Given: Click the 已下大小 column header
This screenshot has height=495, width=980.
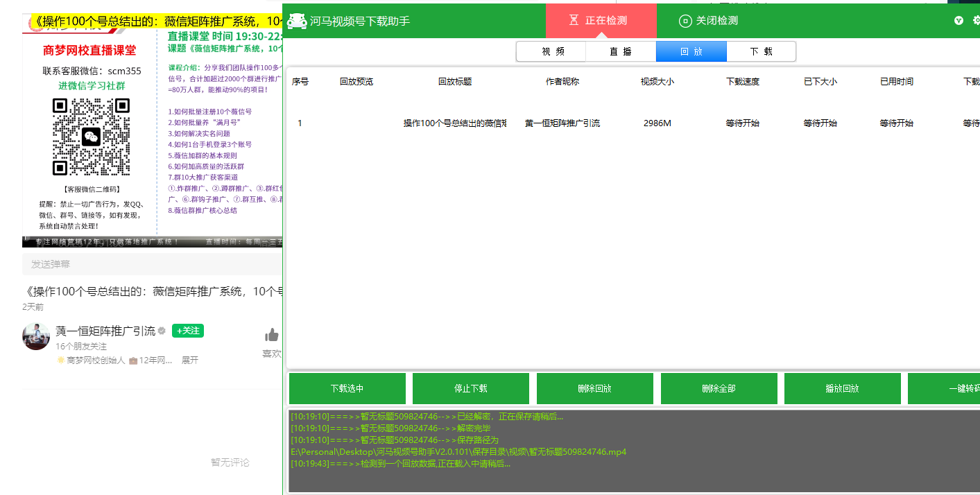Looking at the screenshot, I should click(x=820, y=82).
